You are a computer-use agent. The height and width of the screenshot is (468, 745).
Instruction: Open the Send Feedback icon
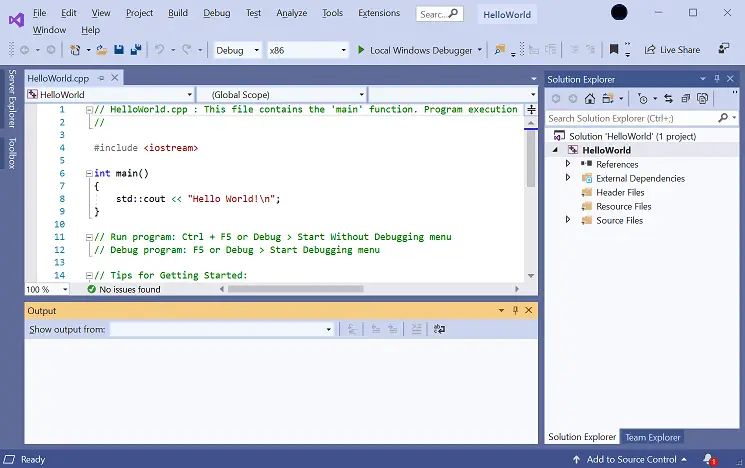tap(724, 48)
